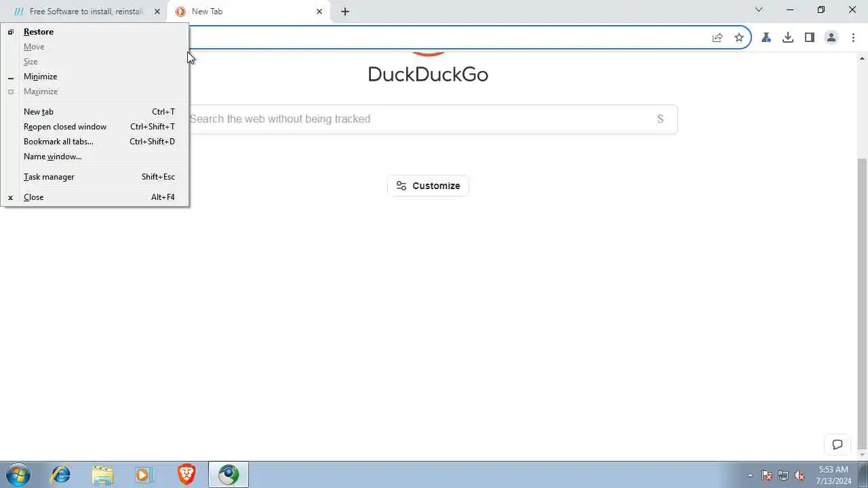
Task: Open the profile avatar icon
Action: click(x=831, y=38)
